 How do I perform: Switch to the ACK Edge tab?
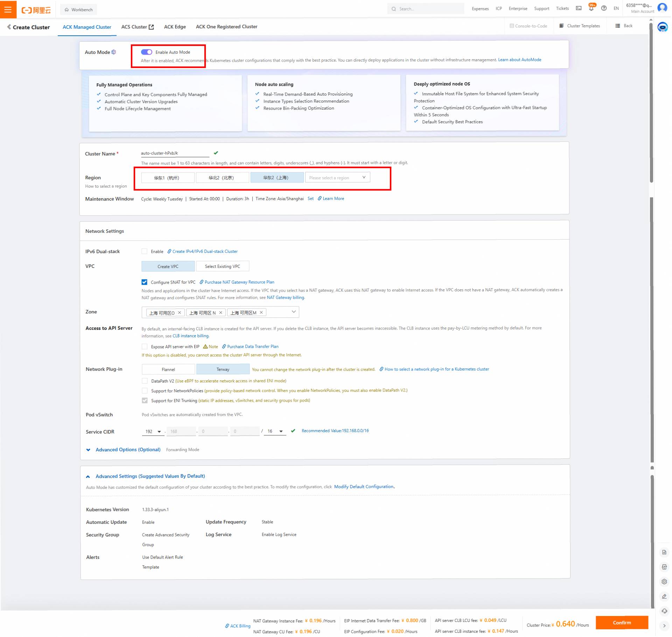coord(175,27)
